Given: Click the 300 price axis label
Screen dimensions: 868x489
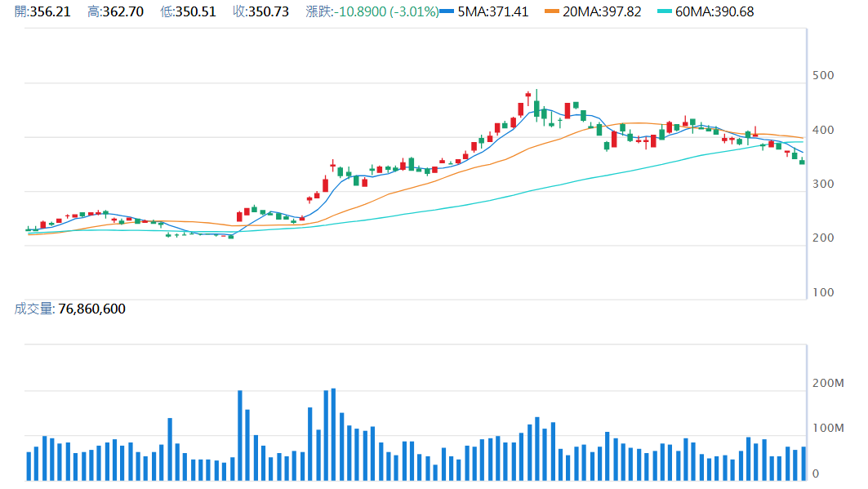Looking at the screenshot, I should [822, 184].
